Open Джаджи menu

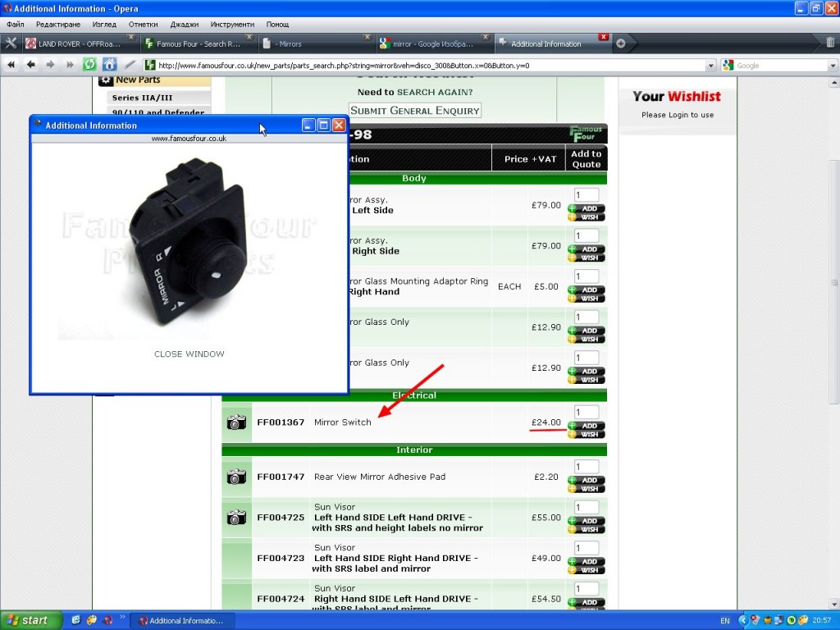(185, 24)
